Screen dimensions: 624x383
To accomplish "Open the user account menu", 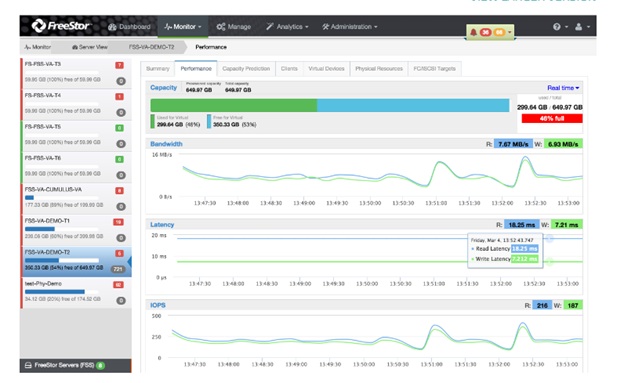I will (582, 27).
